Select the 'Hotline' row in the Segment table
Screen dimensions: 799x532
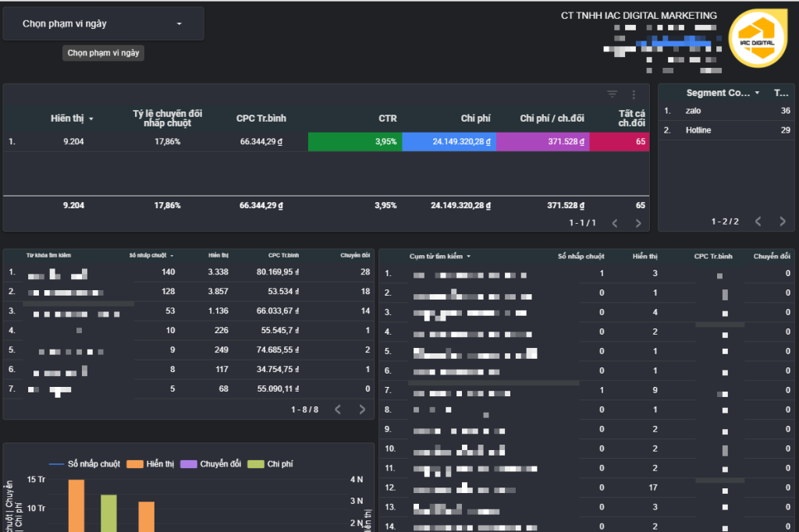point(726,130)
